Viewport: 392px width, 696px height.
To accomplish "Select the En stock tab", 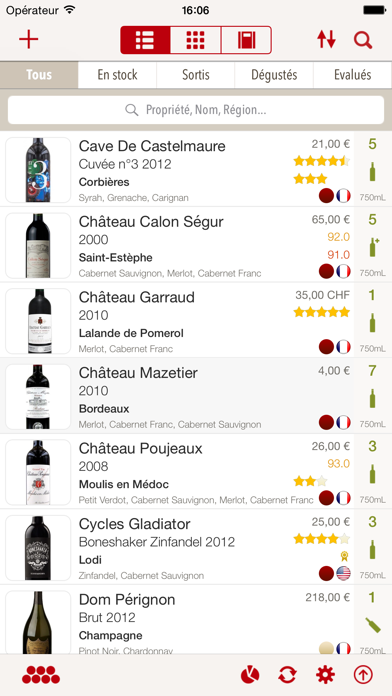I will [117, 75].
